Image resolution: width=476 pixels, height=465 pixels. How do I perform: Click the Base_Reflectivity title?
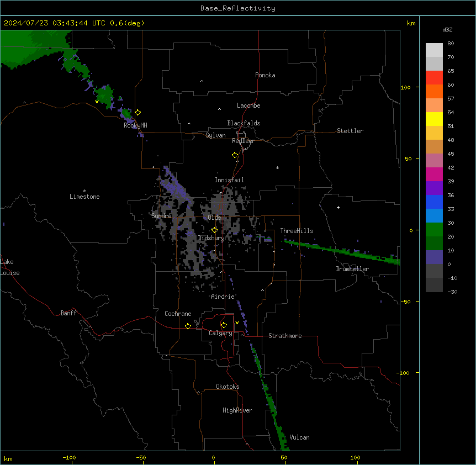[238, 8]
